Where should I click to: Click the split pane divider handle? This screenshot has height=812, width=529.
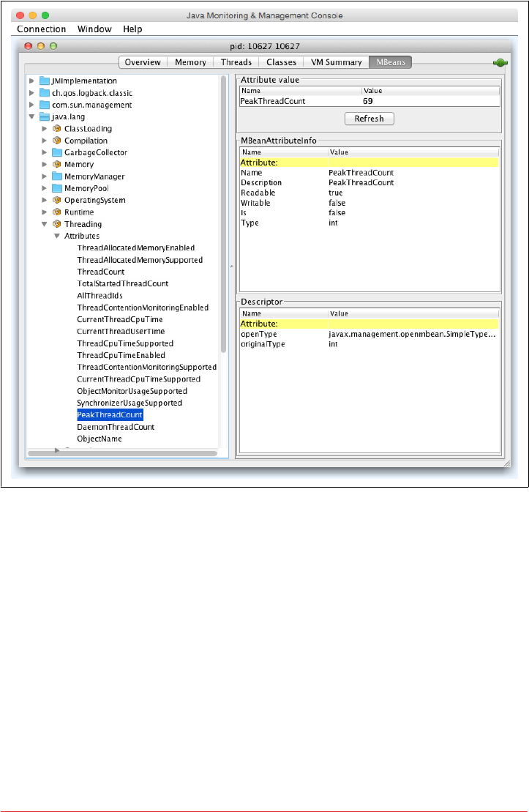(232, 267)
